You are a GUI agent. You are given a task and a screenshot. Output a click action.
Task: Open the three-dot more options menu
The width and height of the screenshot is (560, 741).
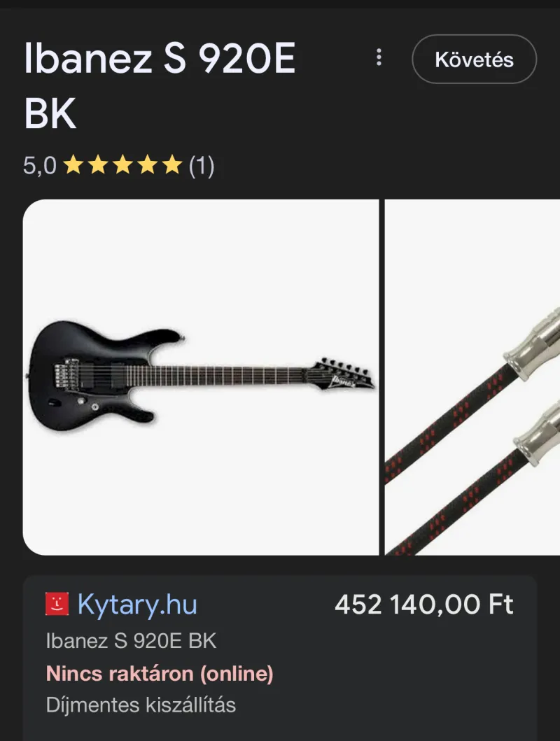pyautogui.click(x=379, y=57)
